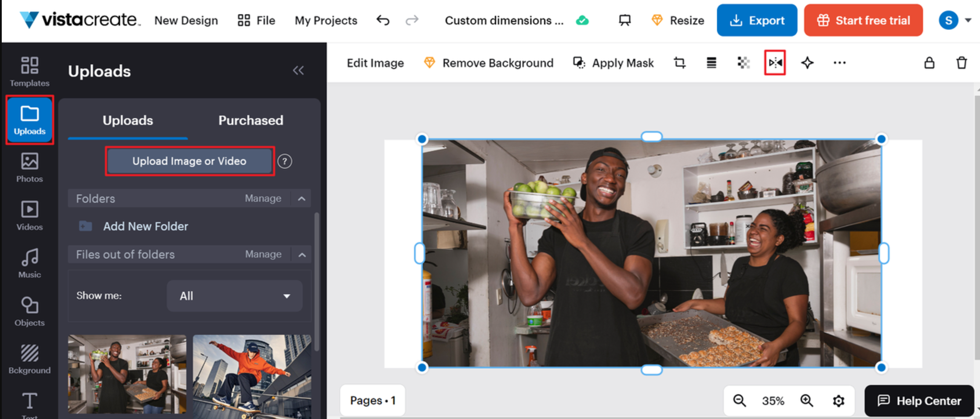Open the Background panel

pyautogui.click(x=29, y=359)
